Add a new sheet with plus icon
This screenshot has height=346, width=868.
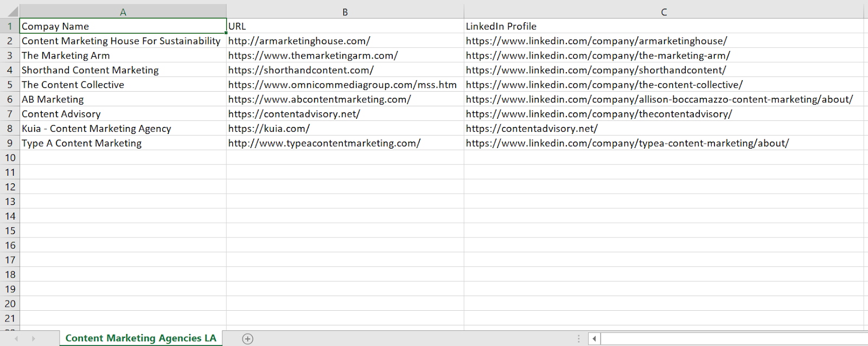click(x=247, y=339)
